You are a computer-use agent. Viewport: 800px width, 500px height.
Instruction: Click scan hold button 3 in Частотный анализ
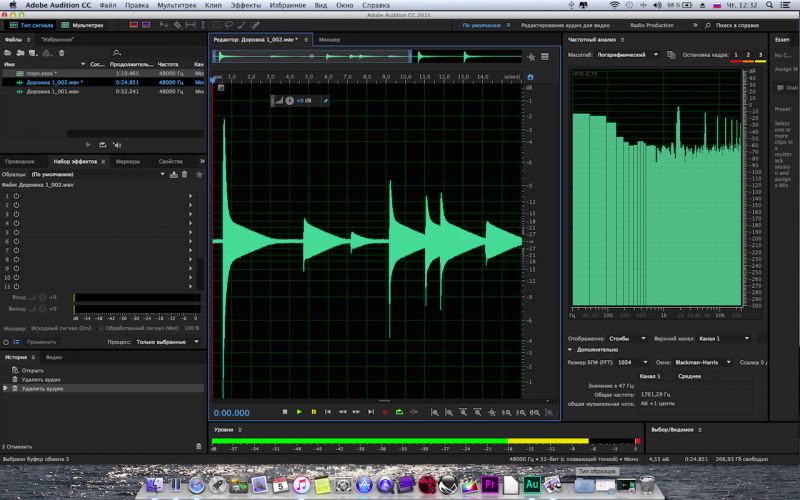tap(760, 55)
